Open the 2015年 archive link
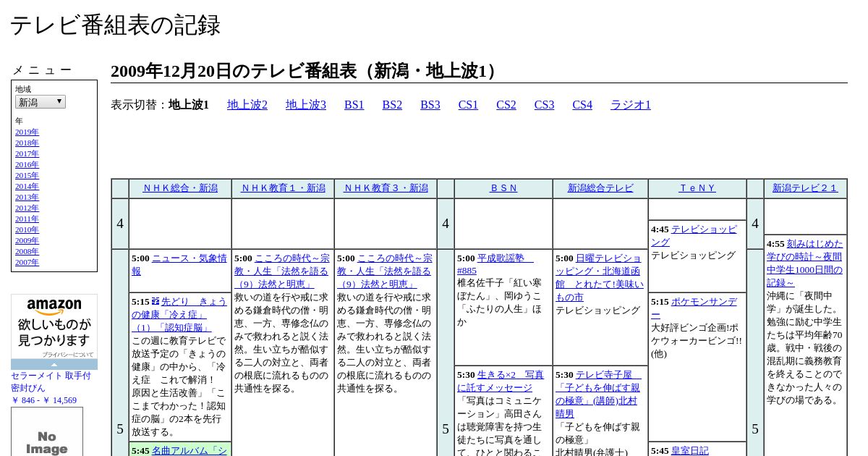The width and height of the screenshot is (868, 456). point(27,176)
